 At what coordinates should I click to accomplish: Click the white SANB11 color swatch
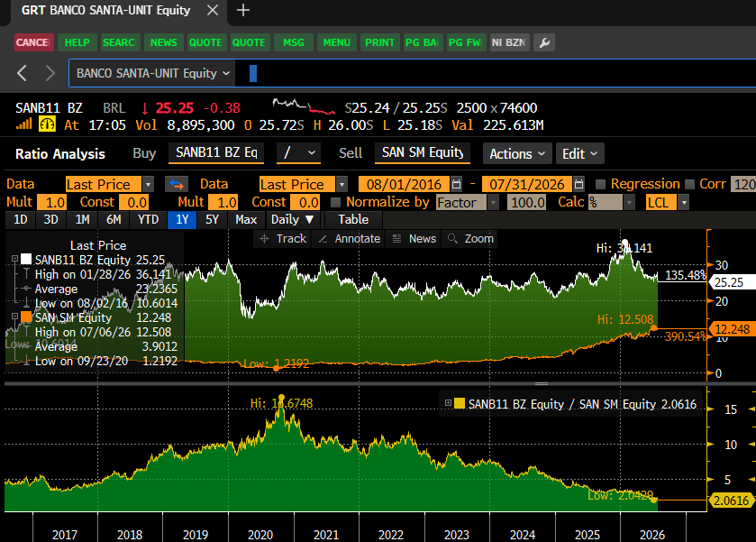(x=26, y=260)
